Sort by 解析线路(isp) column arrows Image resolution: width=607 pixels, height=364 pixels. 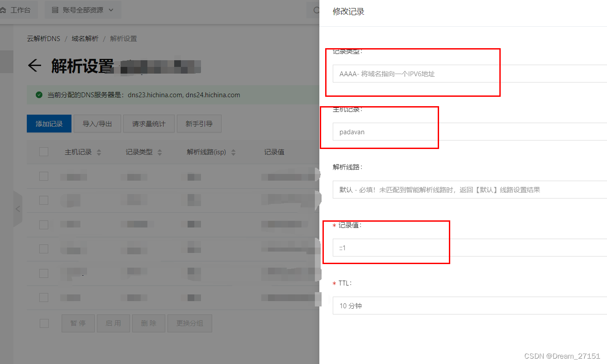tap(233, 152)
